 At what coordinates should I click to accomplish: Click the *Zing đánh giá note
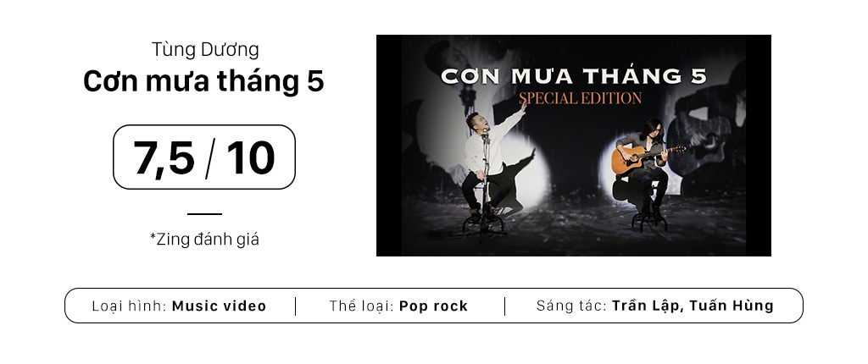(204, 240)
